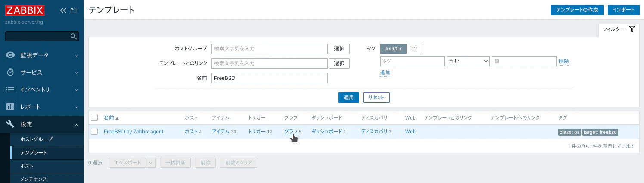Sort by 名前 column header
This screenshot has height=183, width=644.
pyautogui.click(x=111, y=118)
